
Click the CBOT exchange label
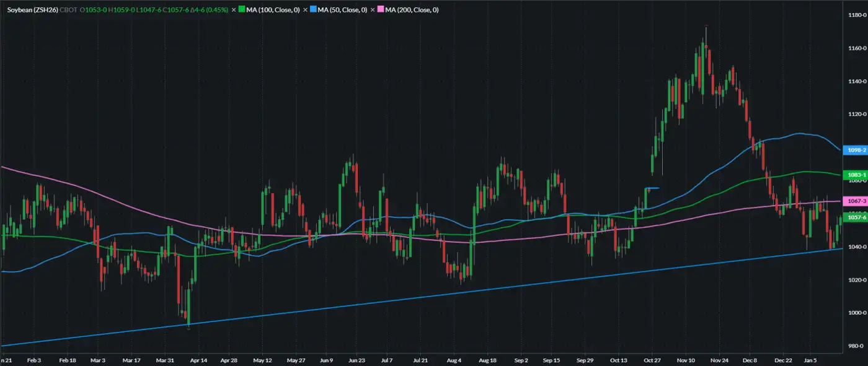point(68,11)
